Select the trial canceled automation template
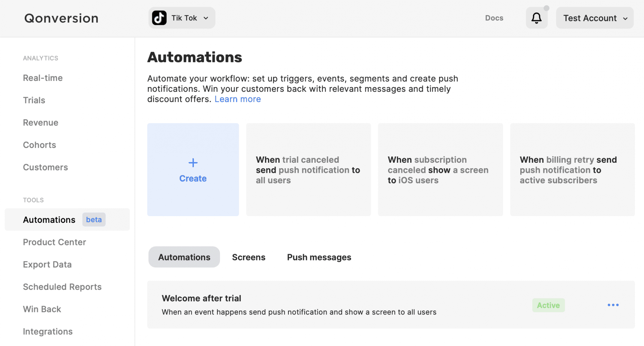This screenshot has height=346, width=644. 308,170
